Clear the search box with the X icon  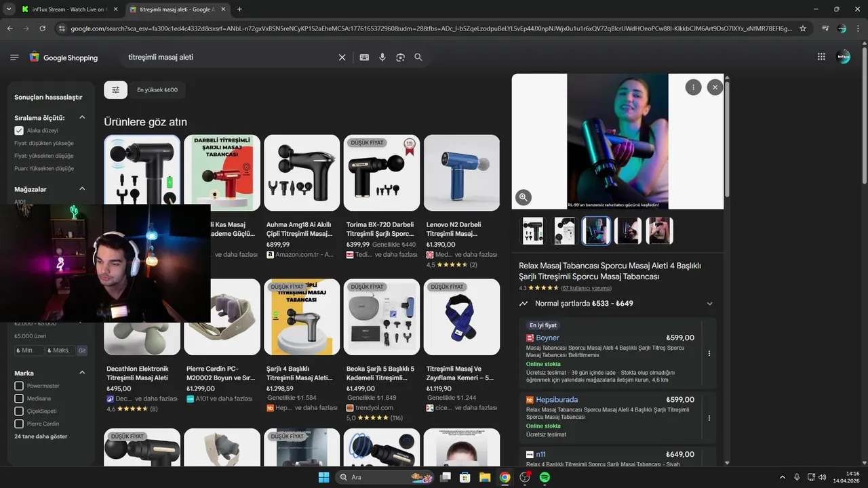click(x=342, y=58)
